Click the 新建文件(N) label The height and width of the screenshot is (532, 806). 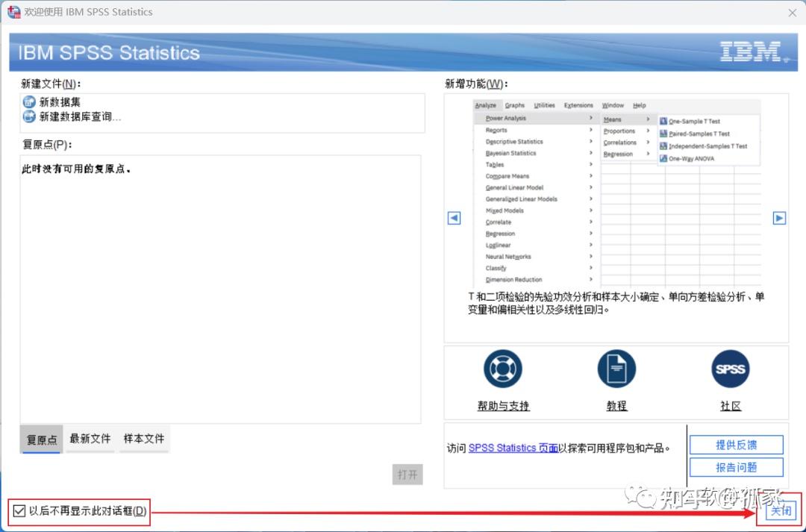(x=51, y=84)
